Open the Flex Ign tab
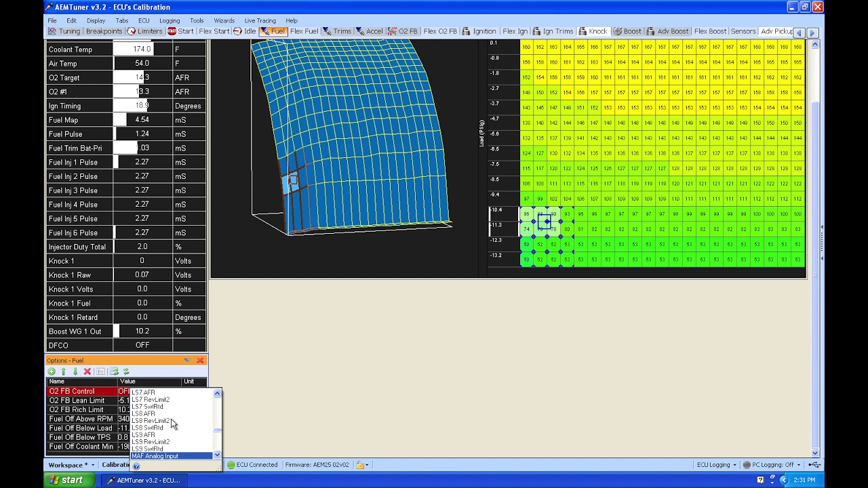The width and height of the screenshot is (868, 488). pos(515,31)
